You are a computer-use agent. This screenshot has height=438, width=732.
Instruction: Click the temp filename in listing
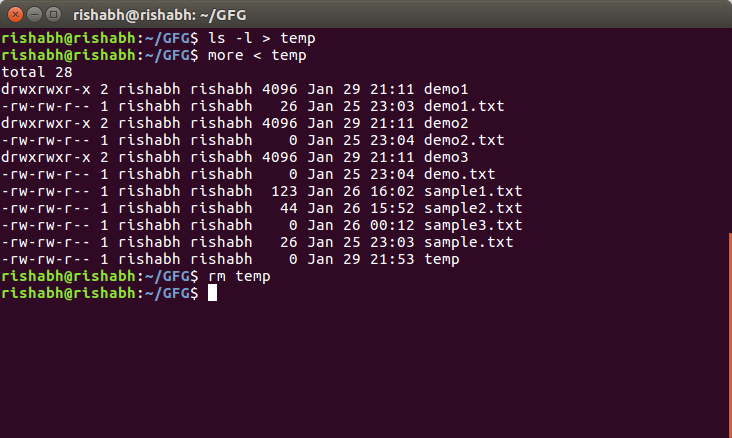(x=441, y=259)
